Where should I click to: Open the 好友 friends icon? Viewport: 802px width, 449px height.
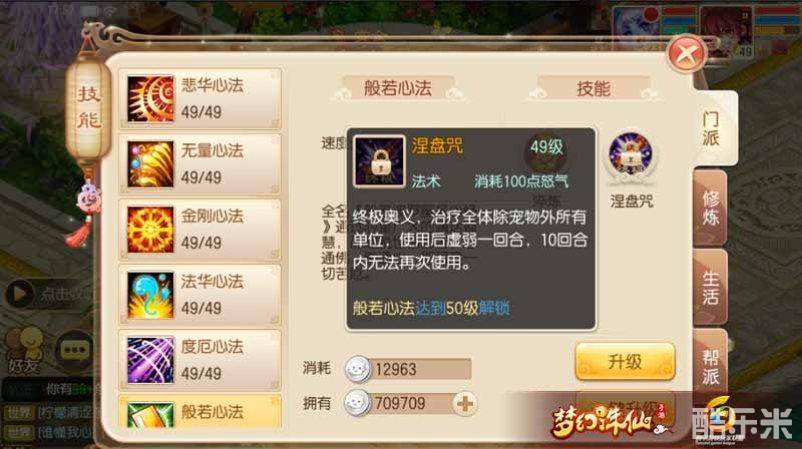[25, 352]
